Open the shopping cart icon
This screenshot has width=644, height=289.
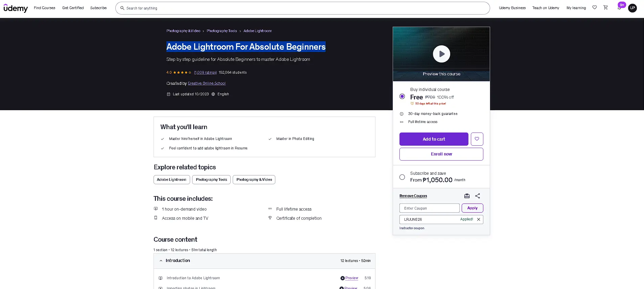point(605,7)
